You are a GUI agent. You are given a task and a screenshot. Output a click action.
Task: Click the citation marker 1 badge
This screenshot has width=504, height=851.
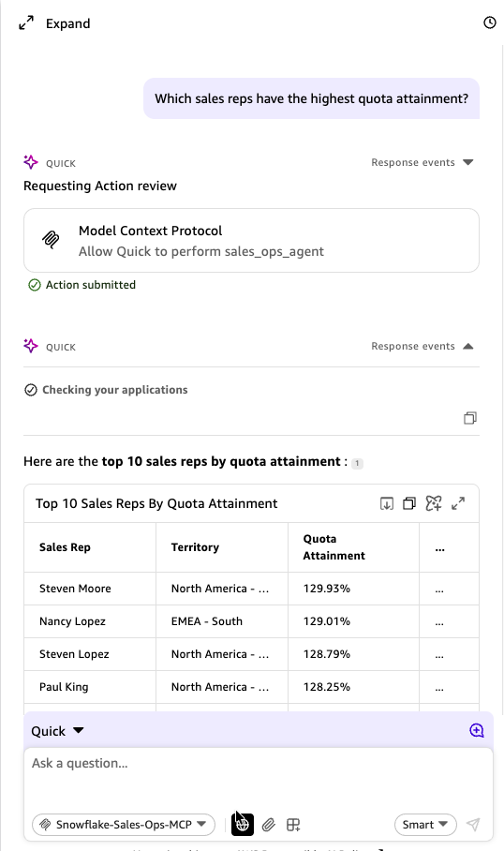click(x=357, y=464)
